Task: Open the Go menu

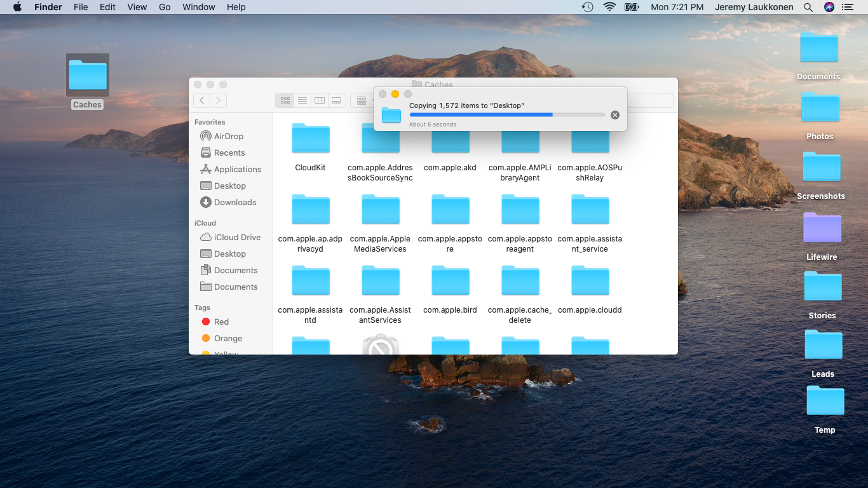Action: coord(165,7)
